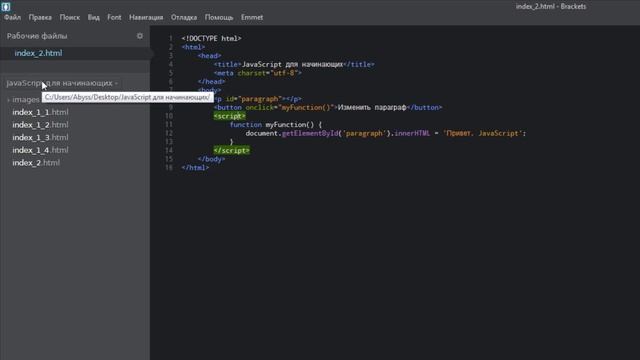
Task: Click line number 16 in gutter
Action: [x=169, y=168]
